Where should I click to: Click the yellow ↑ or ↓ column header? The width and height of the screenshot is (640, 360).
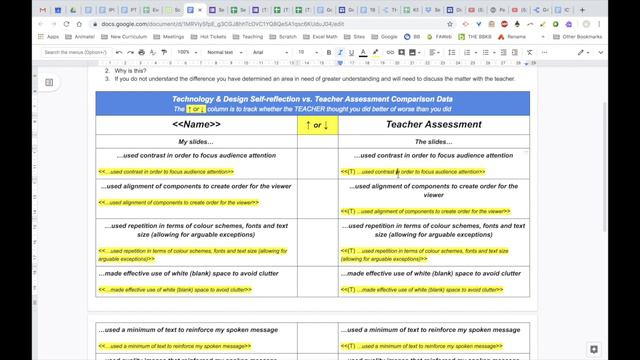318,125
